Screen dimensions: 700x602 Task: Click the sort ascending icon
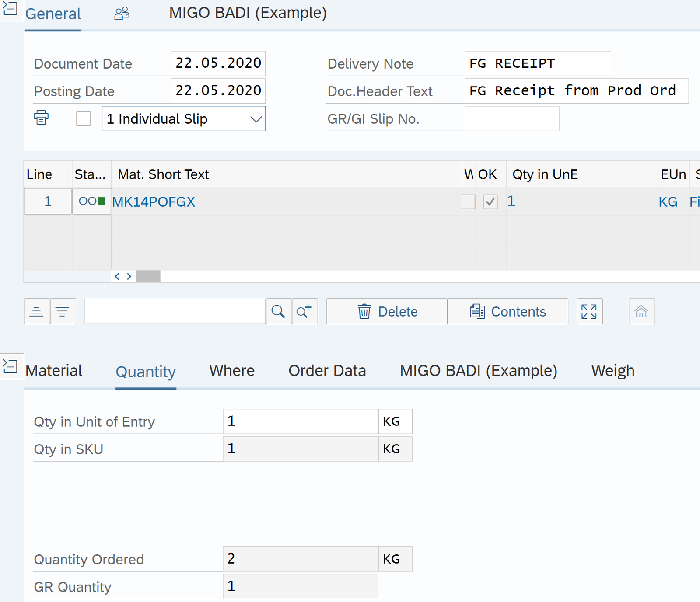click(37, 312)
